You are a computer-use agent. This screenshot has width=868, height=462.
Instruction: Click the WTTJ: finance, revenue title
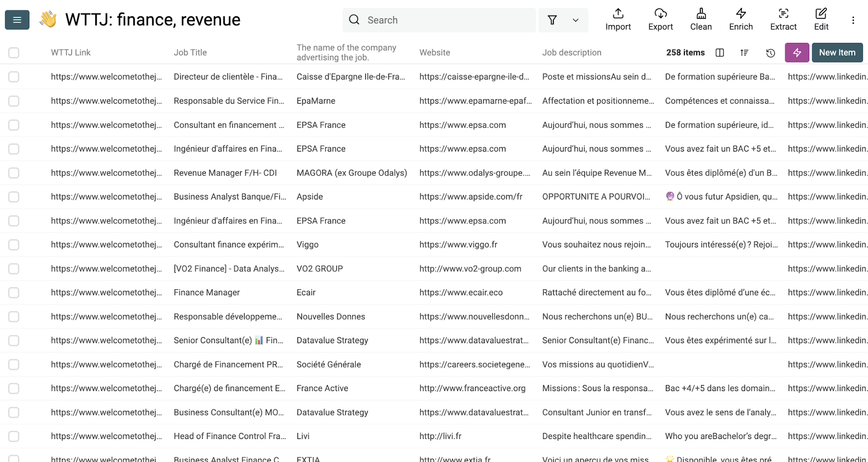point(153,19)
